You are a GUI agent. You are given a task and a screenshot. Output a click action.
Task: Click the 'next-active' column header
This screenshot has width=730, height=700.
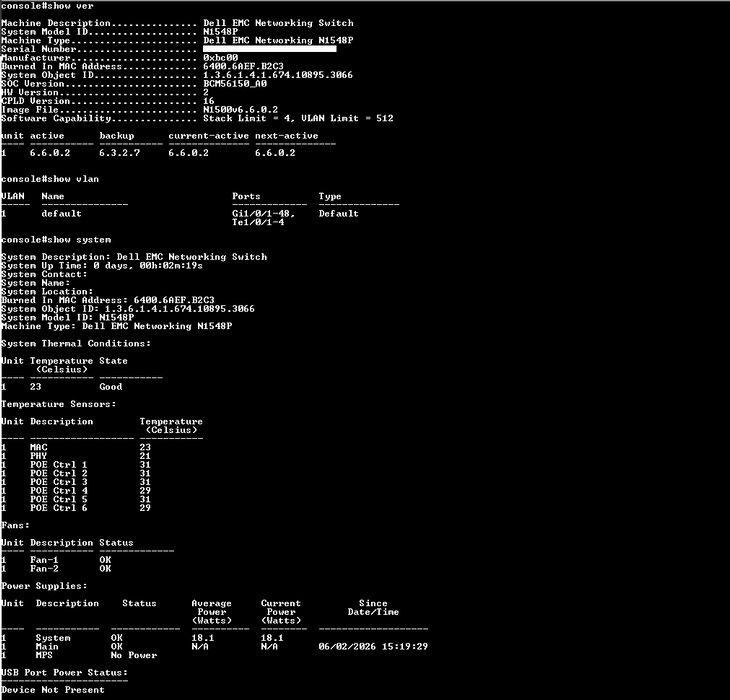pos(286,136)
